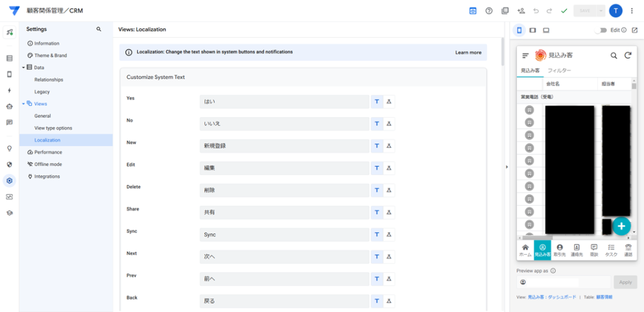Open preview in new tab icon
644x312 pixels.
point(635,30)
